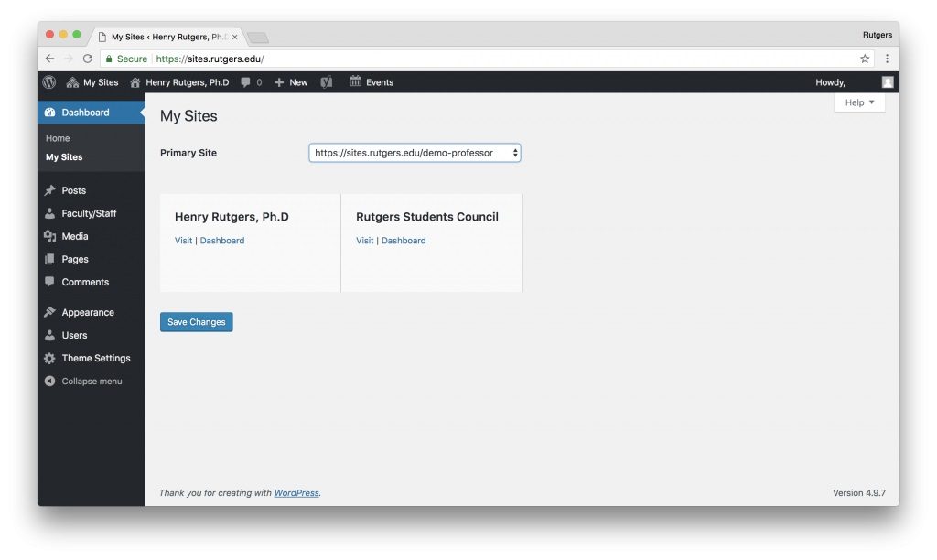Viewport: 937px width, 560px height.
Task: Click the Events calendar icon
Action: [357, 82]
